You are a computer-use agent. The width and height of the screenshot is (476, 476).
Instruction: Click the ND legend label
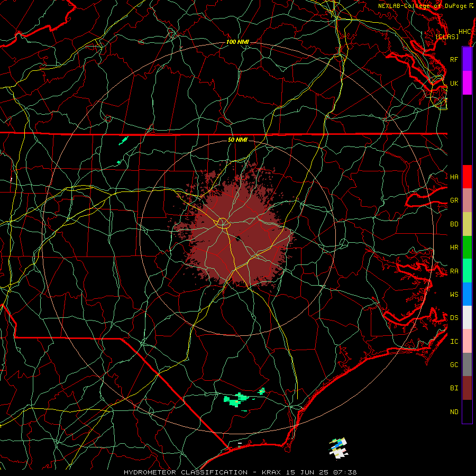pyautogui.click(x=454, y=412)
